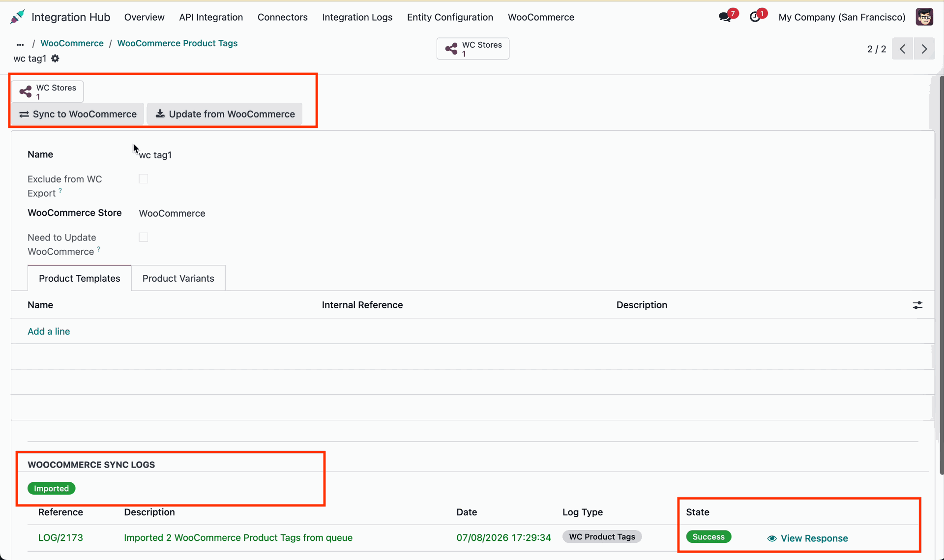944x560 pixels.
Task: Click the Integration Hub app title
Action: coord(71,17)
